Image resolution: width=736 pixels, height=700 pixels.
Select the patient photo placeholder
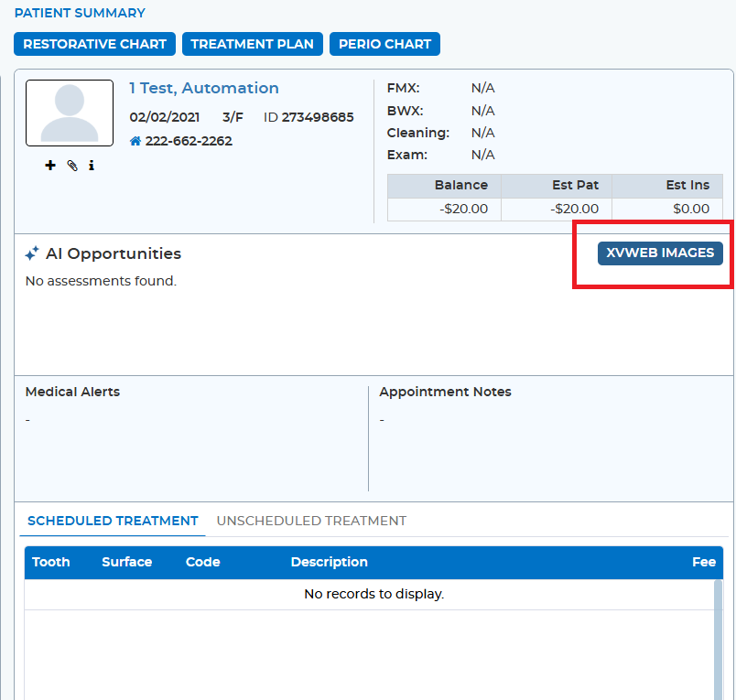point(70,113)
